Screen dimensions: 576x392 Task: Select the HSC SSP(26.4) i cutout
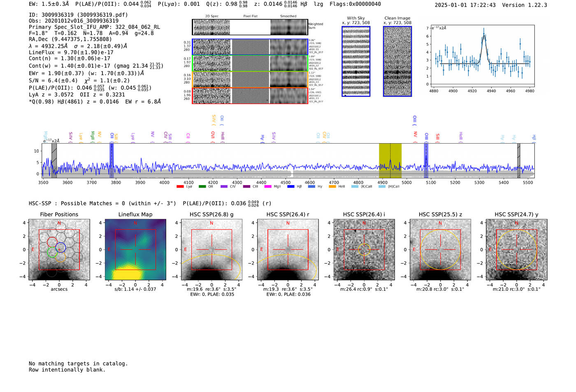364,250
